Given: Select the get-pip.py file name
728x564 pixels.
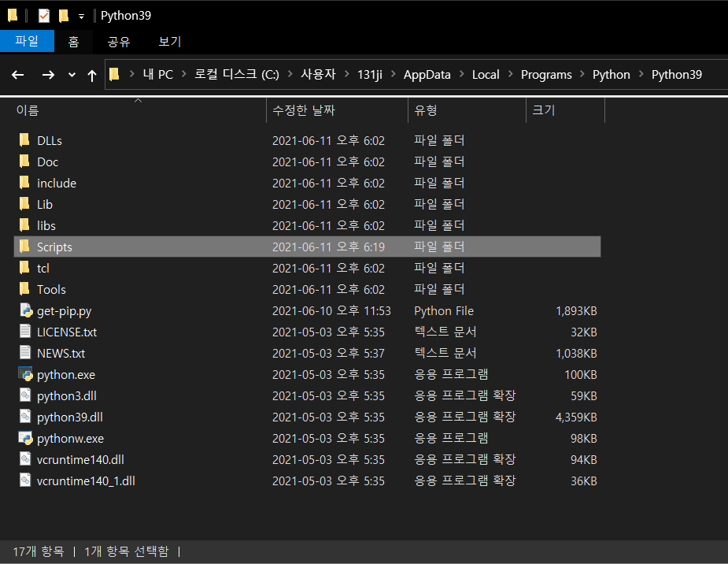Looking at the screenshot, I should tap(64, 311).
